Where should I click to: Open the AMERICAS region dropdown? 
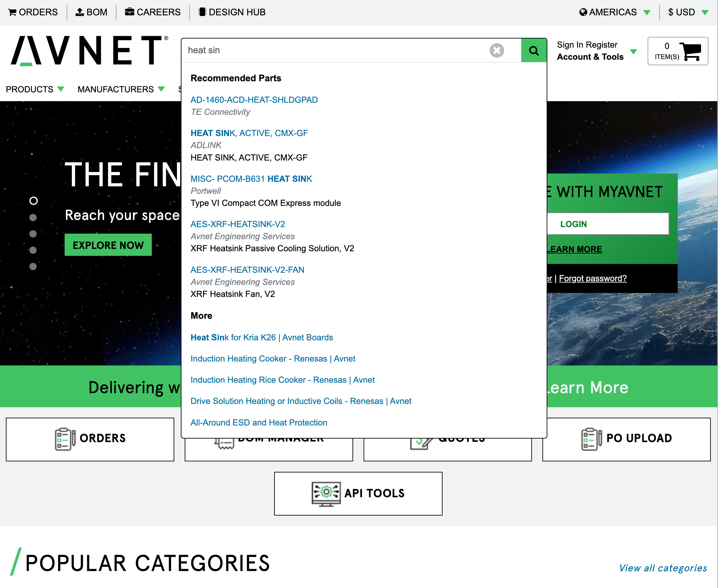click(x=647, y=12)
